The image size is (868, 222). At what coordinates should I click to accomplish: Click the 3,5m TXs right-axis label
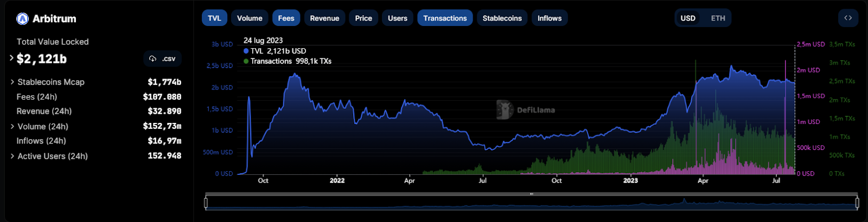coord(842,44)
